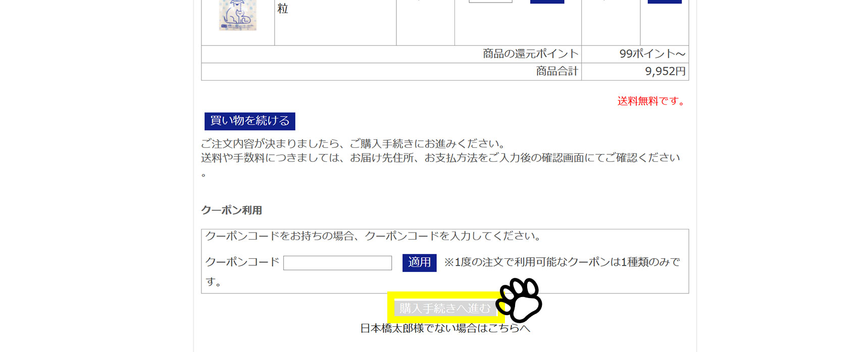Click the 9,952円 total amount
868x352 pixels.
pyautogui.click(x=665, y=72)
